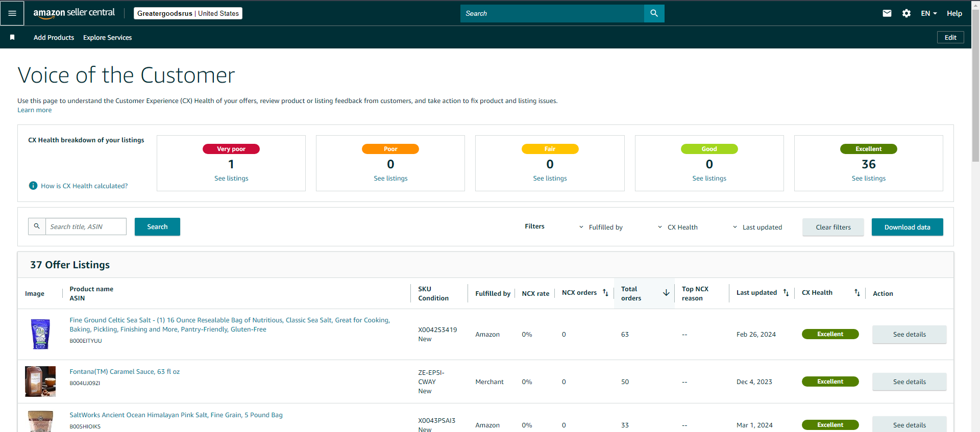Sort by Total orders down arrow
This screenshot has height=432, width=980.
(666, 293)
